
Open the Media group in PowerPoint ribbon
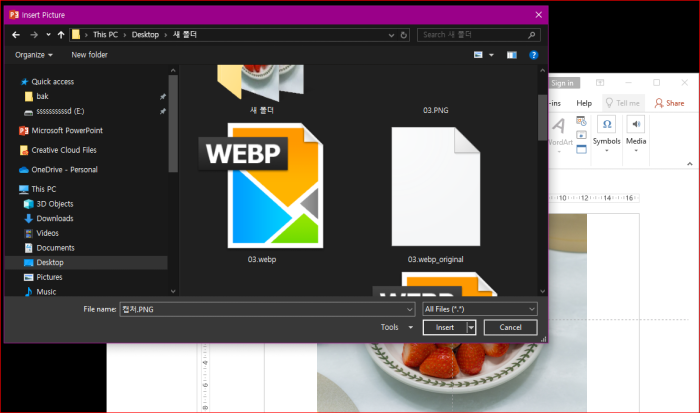tap(636, 134)
